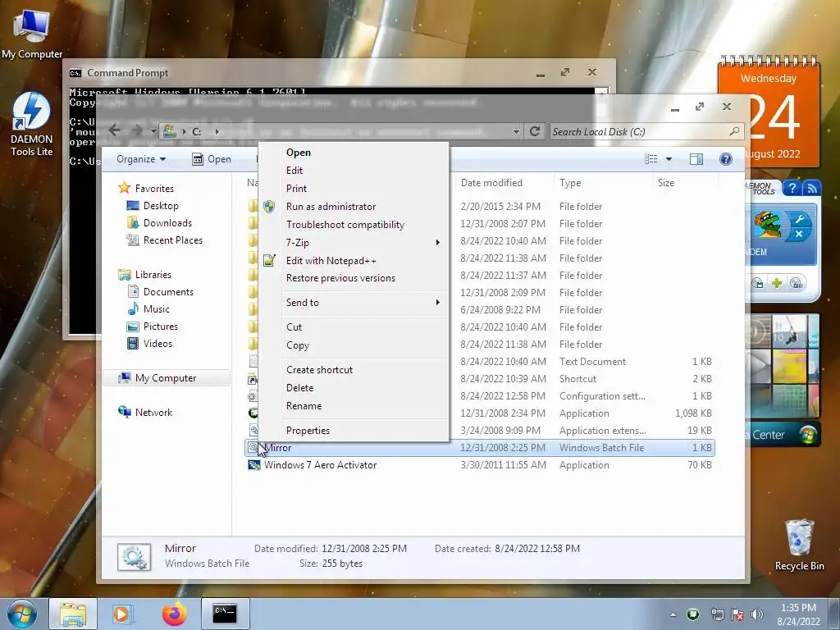
Task: Click the view mode icon in Explorer toolbar
Action: click(651, 159)
